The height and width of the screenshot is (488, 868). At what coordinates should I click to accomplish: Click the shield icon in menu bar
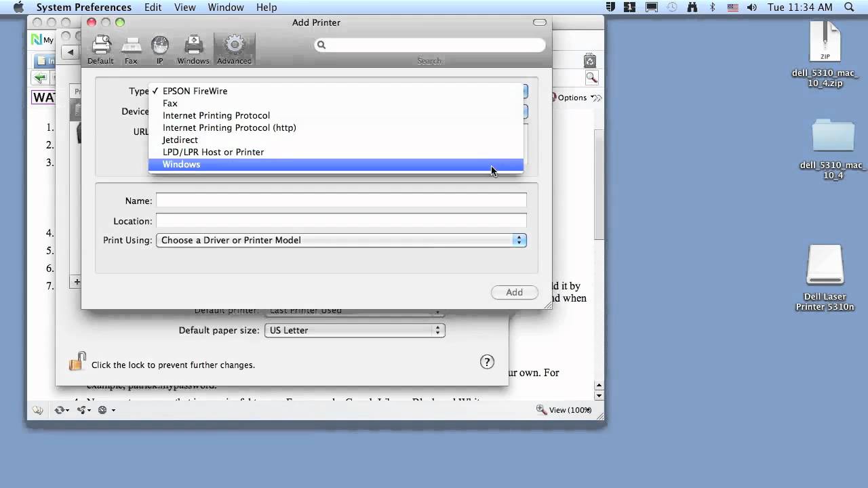(610, 7)
